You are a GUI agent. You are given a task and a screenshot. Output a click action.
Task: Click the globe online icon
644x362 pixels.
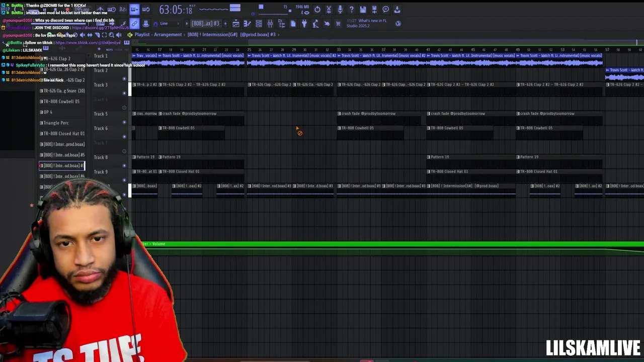pyautogui.click(x=398, y=24)
